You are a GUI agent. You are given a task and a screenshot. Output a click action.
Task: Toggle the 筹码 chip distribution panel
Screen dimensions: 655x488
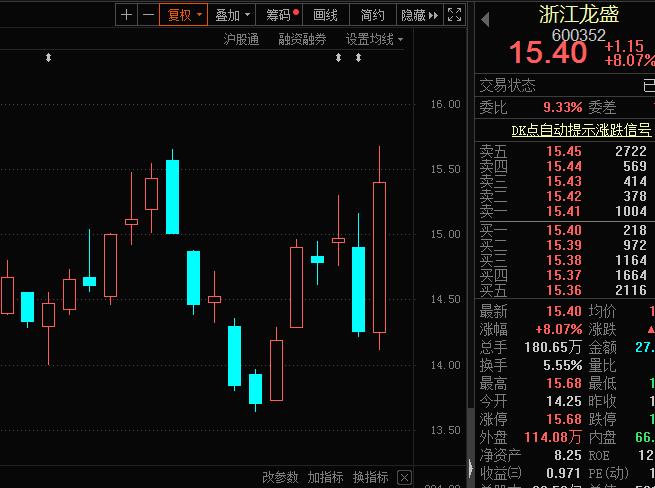click(x=280, y=15)
